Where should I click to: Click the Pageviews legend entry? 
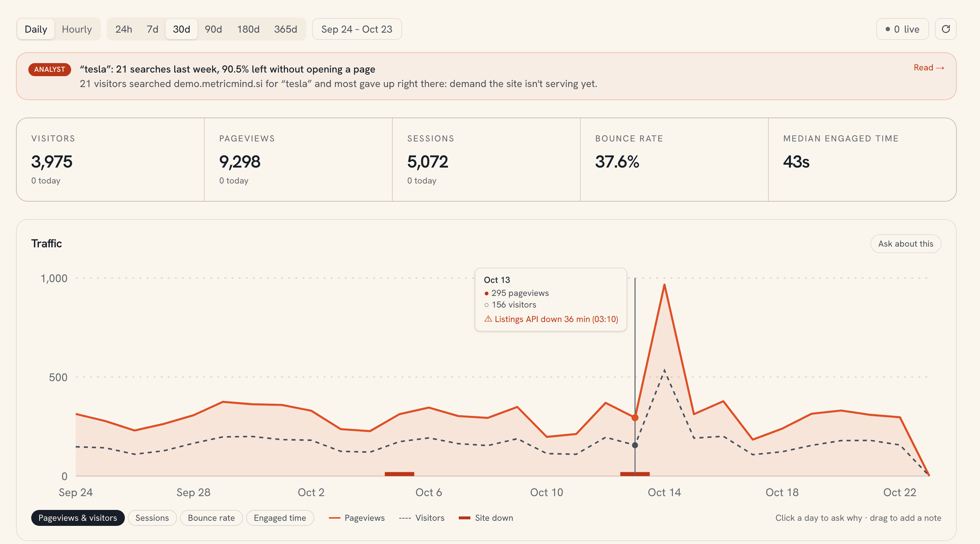click(356, 518)
